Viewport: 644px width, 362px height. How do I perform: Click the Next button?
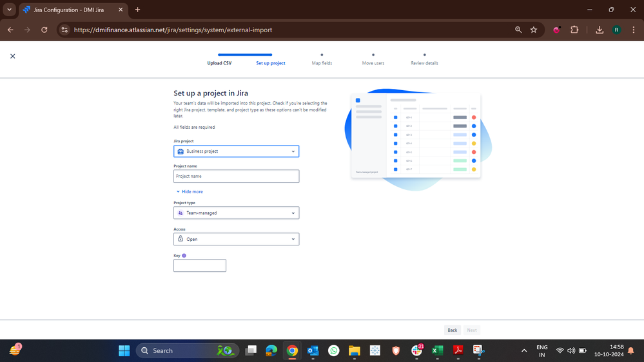tap(471, 330)
